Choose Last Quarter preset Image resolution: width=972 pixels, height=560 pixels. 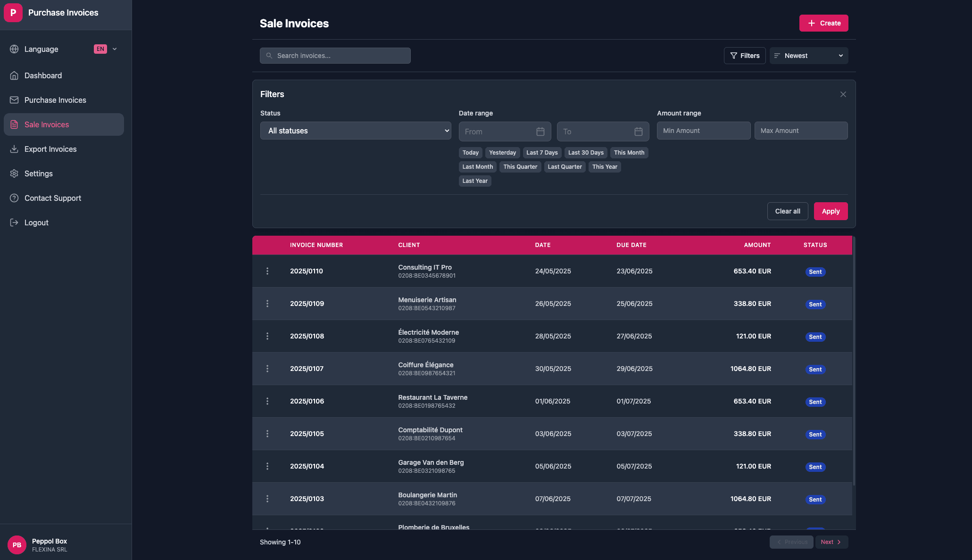tap(565, 167)
